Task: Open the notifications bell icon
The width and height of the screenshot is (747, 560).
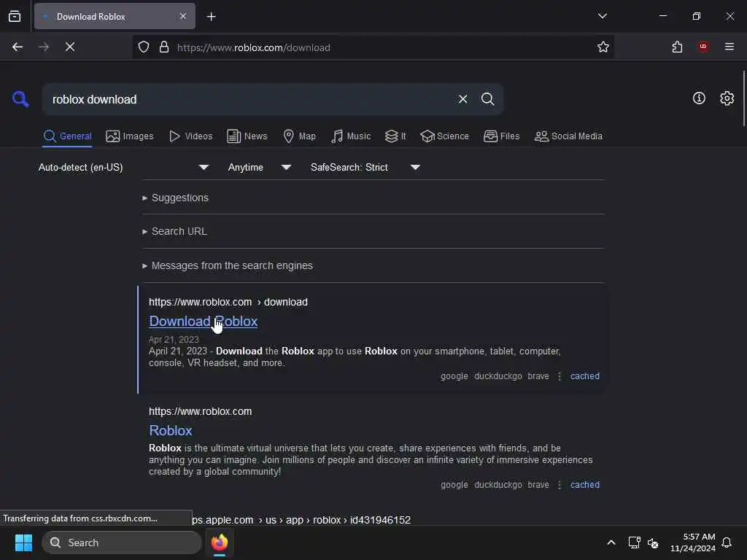Action: click(727, 542)
